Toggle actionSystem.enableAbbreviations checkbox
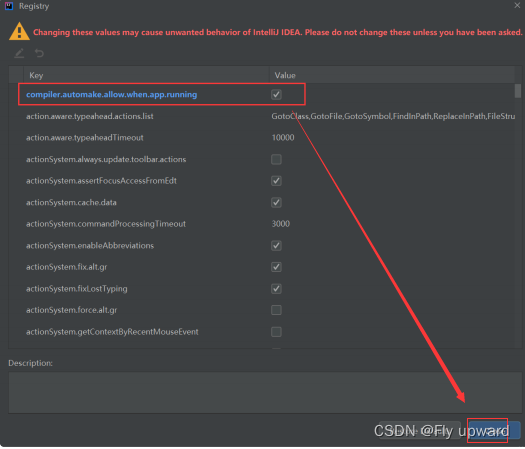The image size is (525, 449). click(276, 246)
